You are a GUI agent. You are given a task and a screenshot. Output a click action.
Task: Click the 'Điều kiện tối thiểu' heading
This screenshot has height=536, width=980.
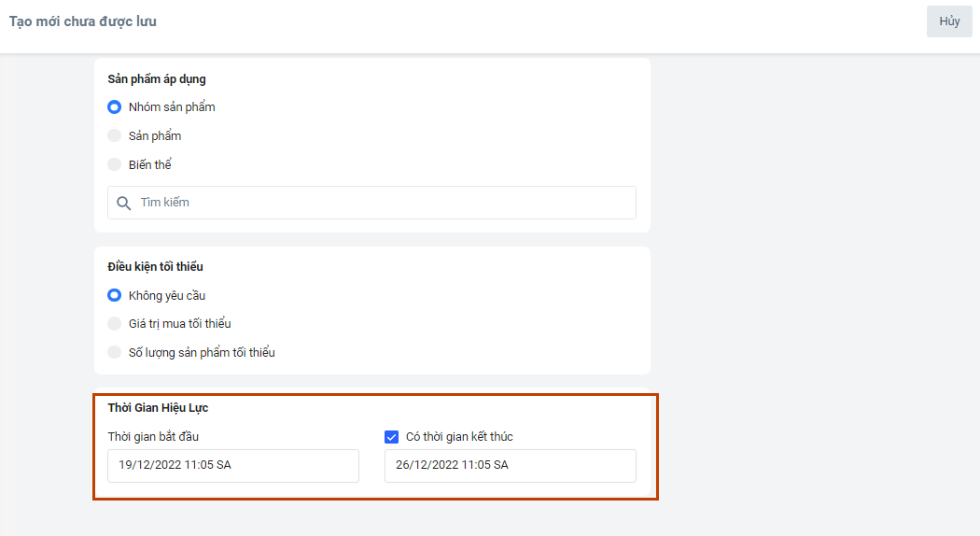(x=155, y=267)
